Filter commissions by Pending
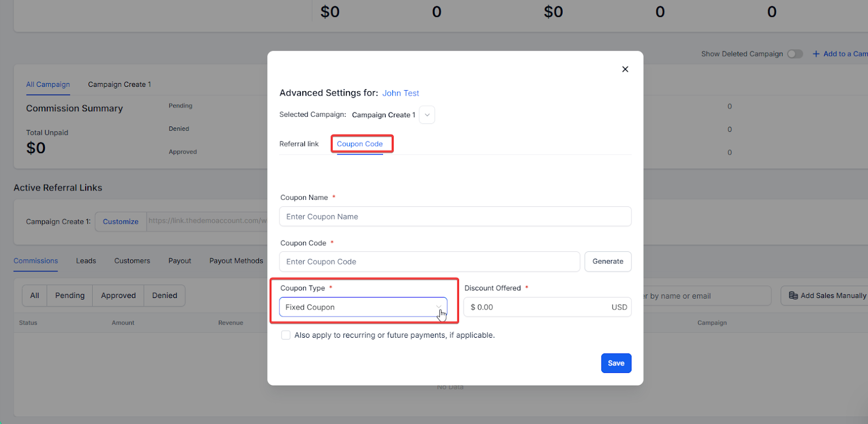868x424 pixels. point(70,295)
